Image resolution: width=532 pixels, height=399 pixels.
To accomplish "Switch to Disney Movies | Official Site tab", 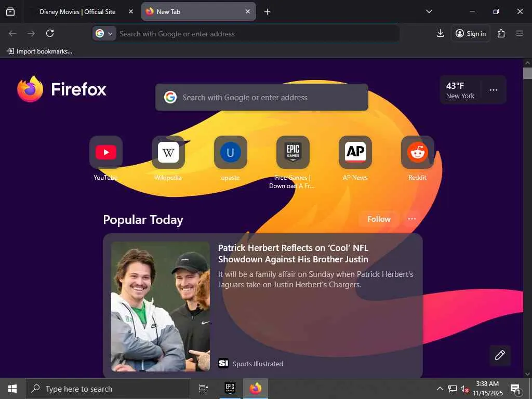I will click(77, 11).
